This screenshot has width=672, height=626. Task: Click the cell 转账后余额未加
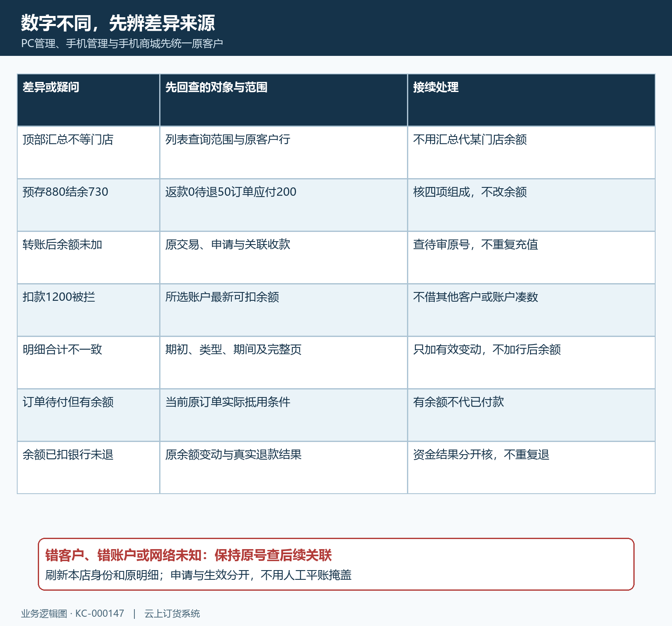coord(88,258)
